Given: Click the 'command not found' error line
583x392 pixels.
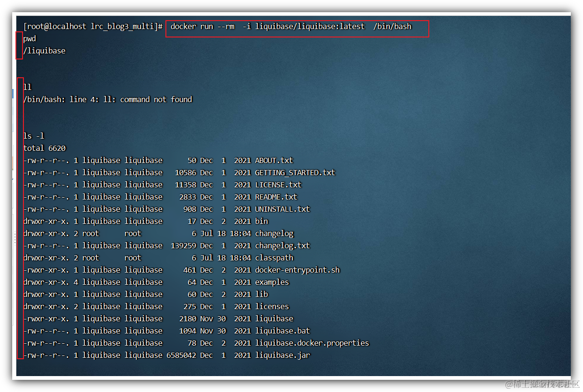Looking at the screenshot, I should pyautogui.click(x=108, y=99).
